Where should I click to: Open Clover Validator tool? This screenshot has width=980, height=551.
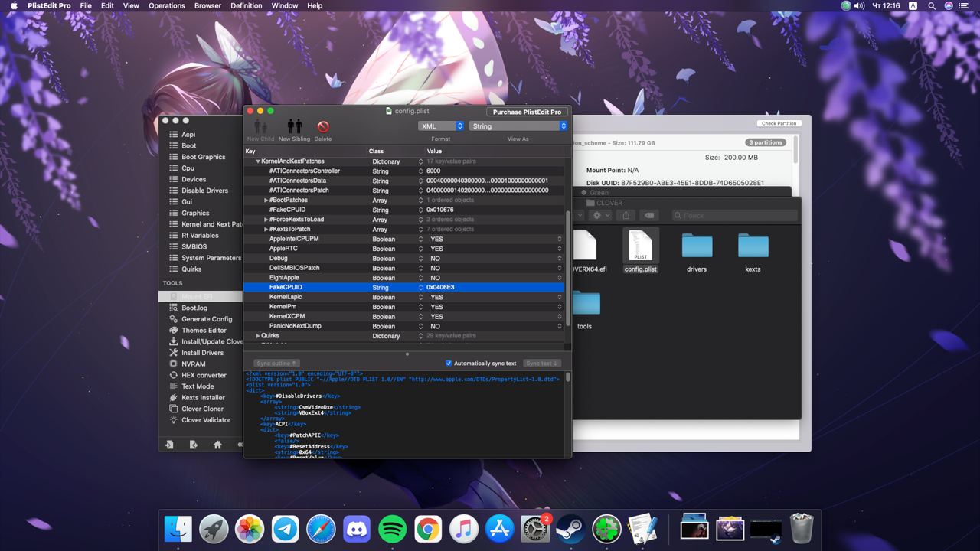tap(206, 420)
